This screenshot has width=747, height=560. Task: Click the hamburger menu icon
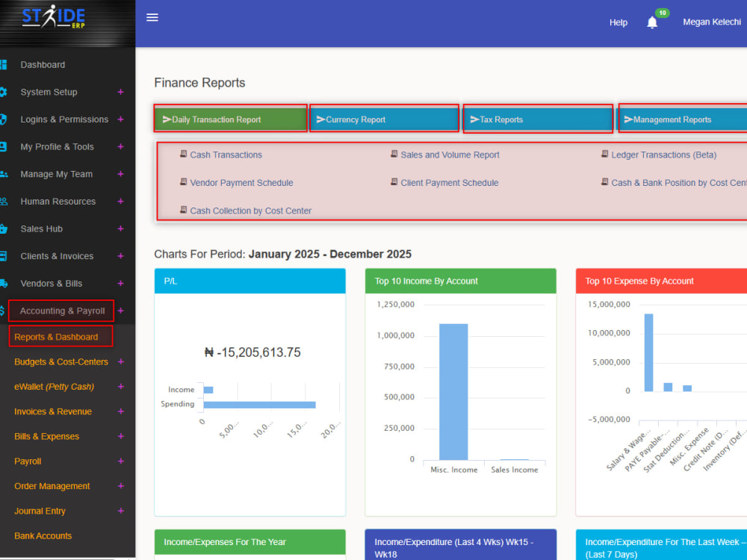(x=152, y=18)
